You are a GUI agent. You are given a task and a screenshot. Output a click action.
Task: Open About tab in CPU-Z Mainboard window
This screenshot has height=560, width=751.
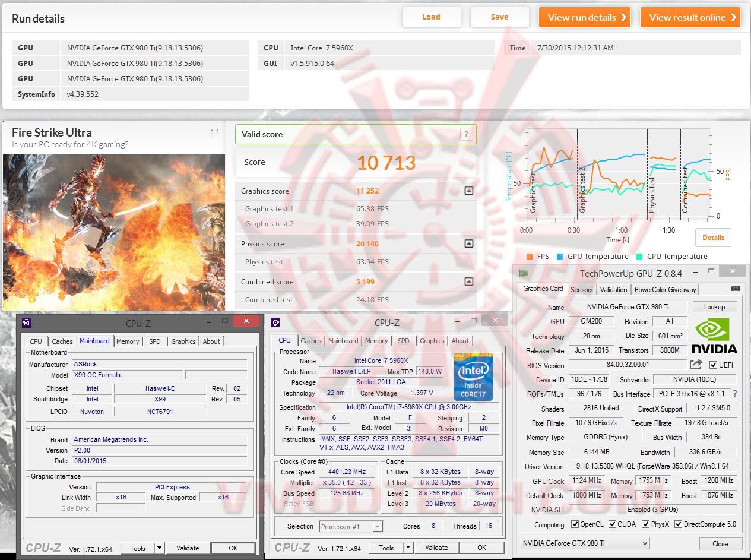[x=211, y=341]
